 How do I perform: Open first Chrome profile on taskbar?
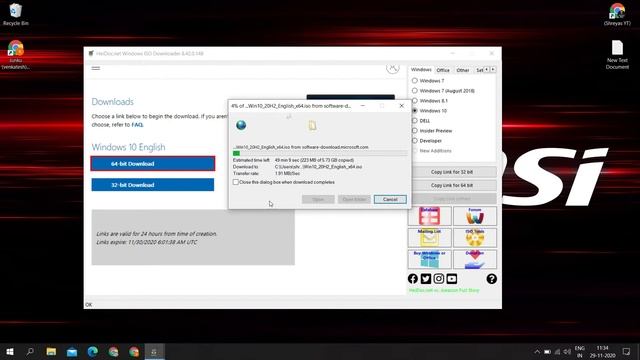113,351
